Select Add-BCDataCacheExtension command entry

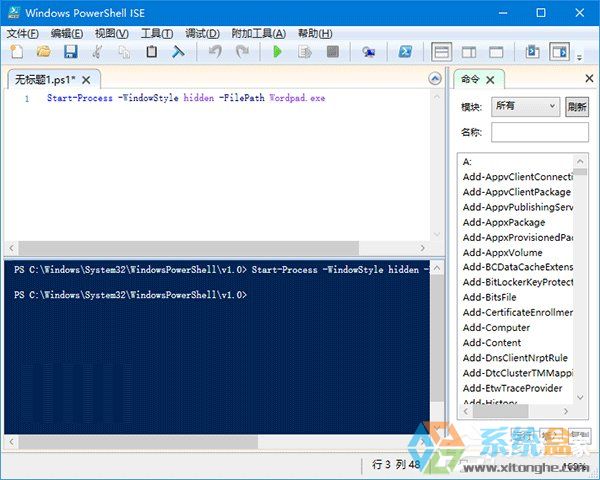pyautogui.click(x=517, y=267)
